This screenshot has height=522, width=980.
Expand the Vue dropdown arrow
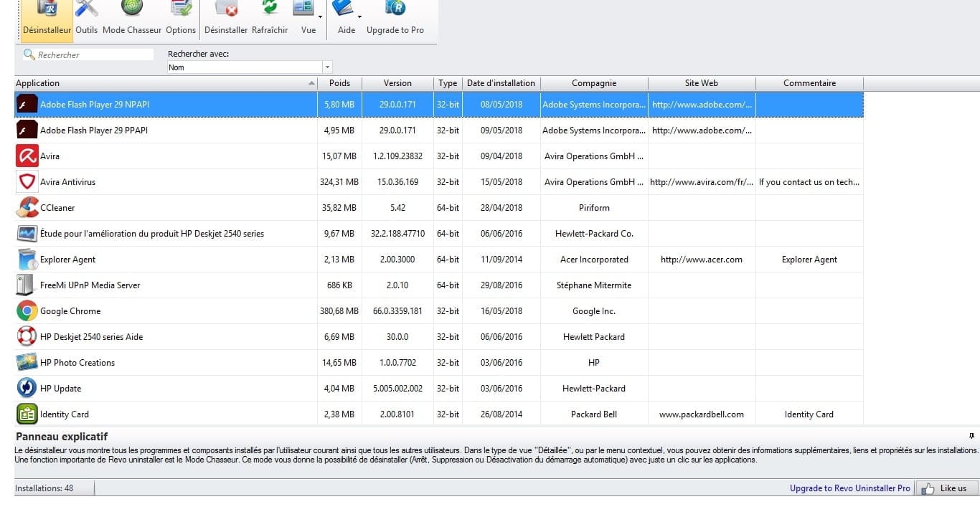tap(320, 16)
